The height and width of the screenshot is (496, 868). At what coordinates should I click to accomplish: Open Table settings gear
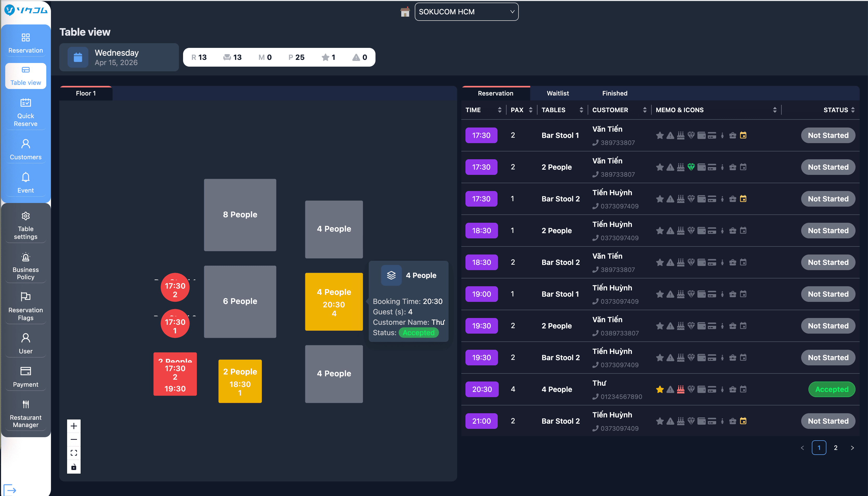coord(25,225)
